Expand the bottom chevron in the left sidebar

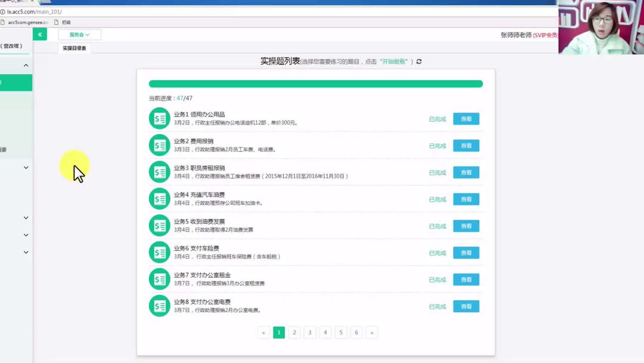pyautogui.click(x=25, y=252)
